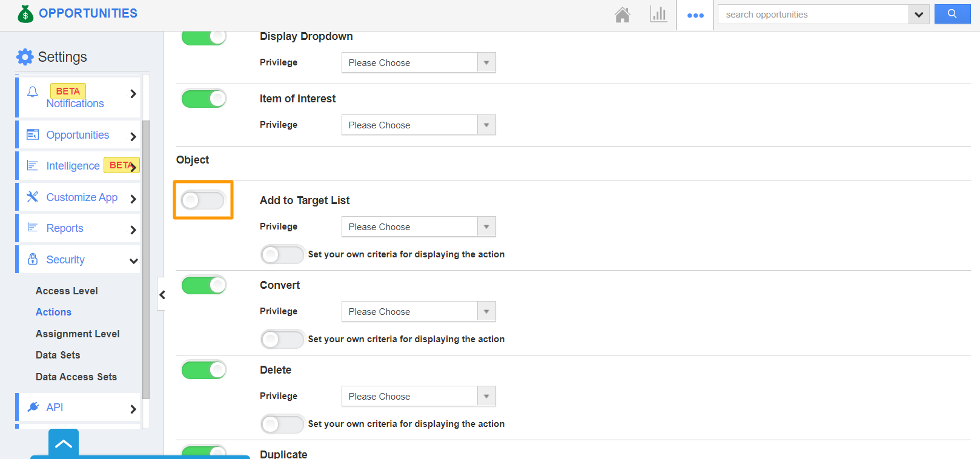The width and height of the screenshot is (980, 459).
Task: Click the API plug icon
Action: click(33, 407)
